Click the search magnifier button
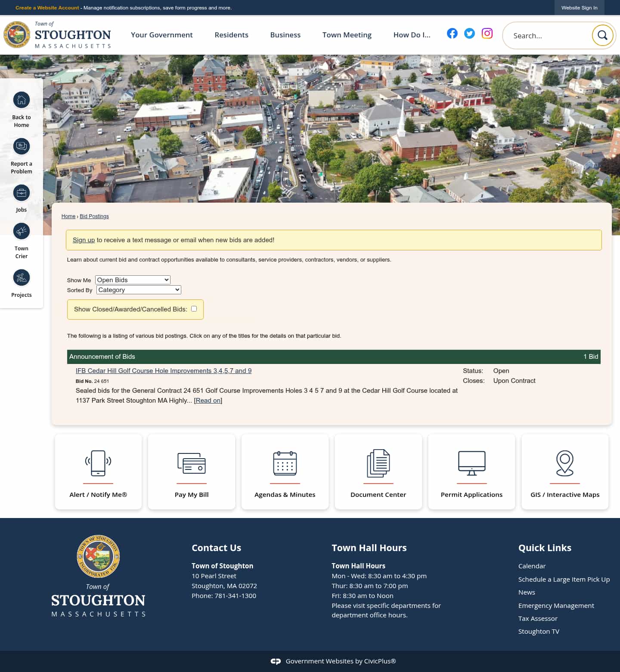The width and height of the screenshot is (620, 672). (602, 35)
